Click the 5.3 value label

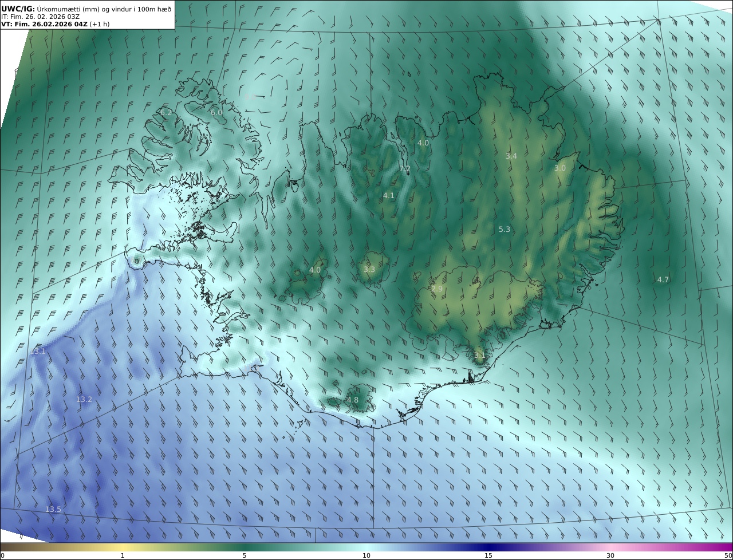(x=505, y=229)
